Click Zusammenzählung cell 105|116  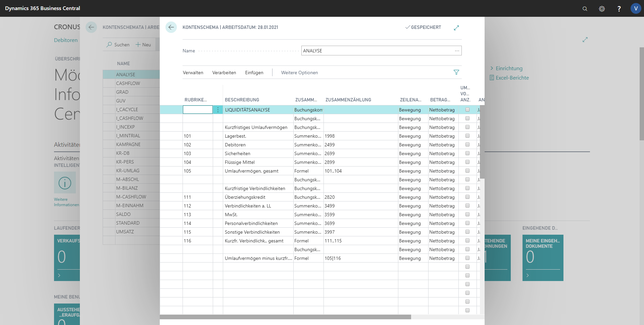pyautogui.click(x=361, y=258)
